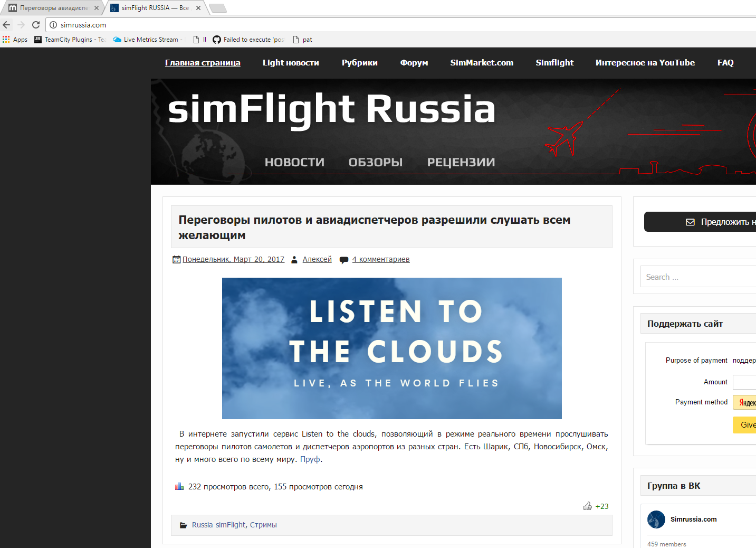Open Главная страница menu item

pos(203,63)
